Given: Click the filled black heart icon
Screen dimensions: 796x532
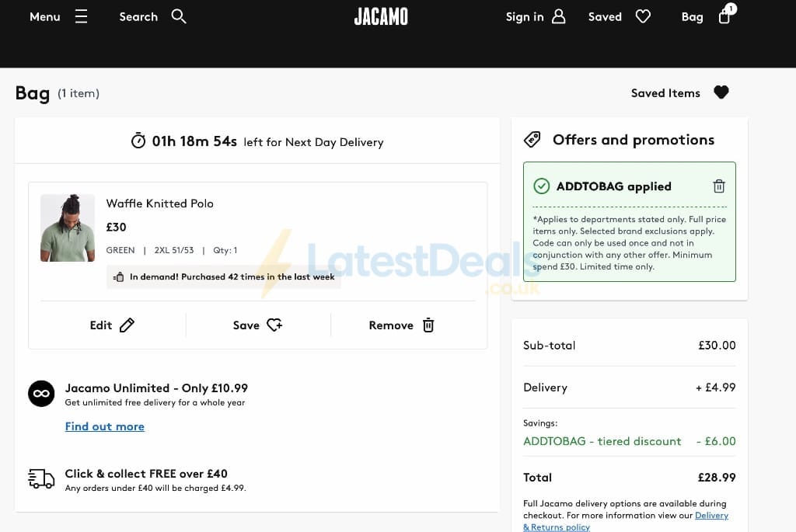Looking at the screenshot, I should 721,92.
